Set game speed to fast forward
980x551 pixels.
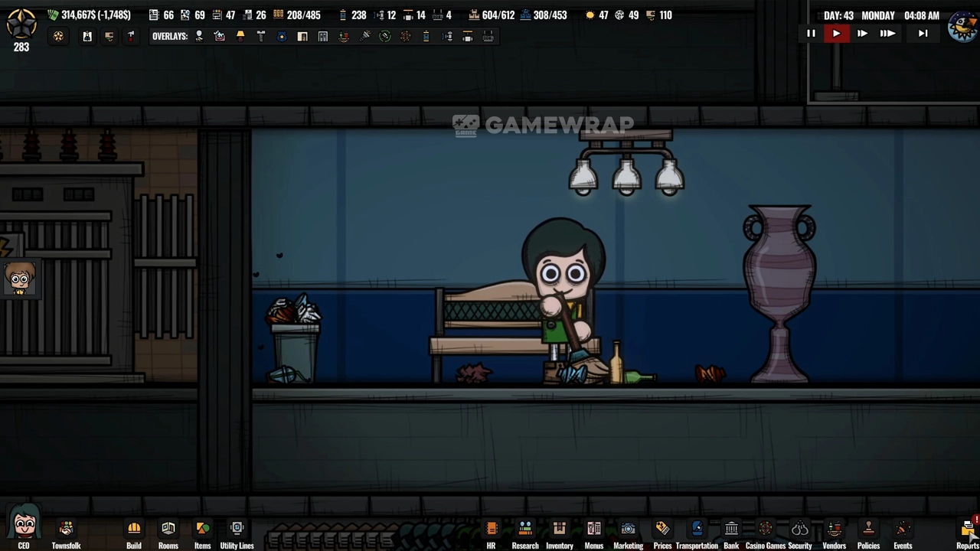862,34
